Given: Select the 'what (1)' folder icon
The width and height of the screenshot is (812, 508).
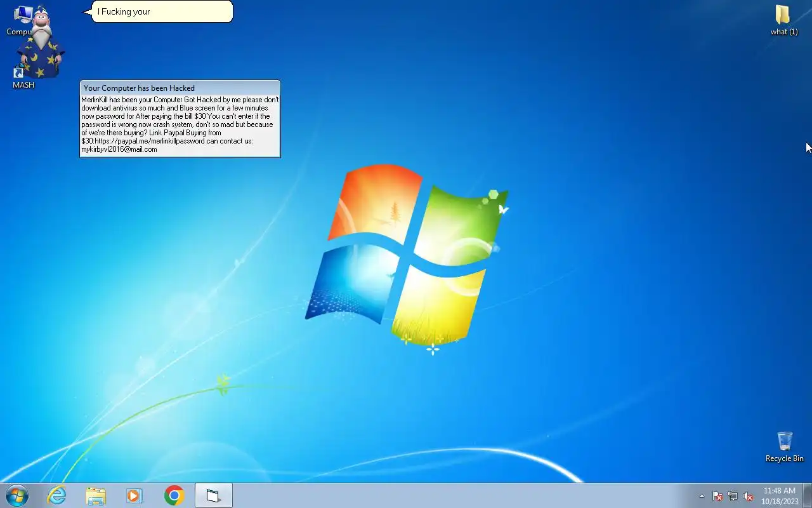Looking at the screenshot, I should [x=784, y=20].
